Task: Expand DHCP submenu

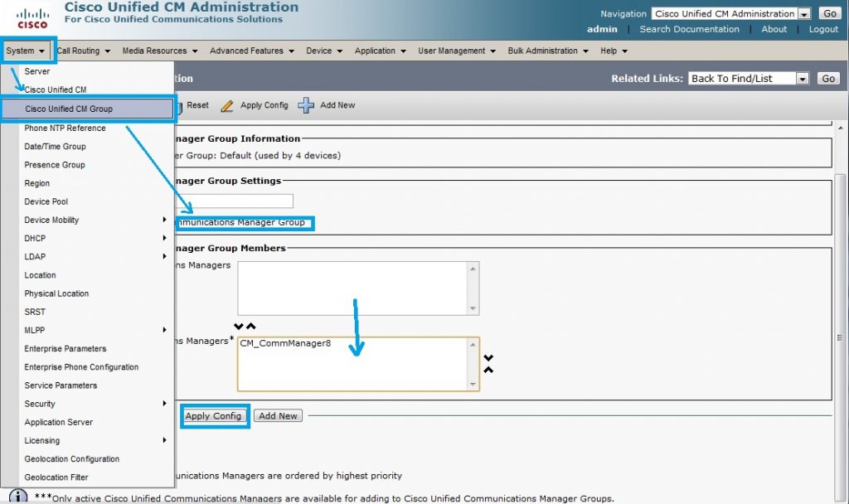Action: pyautogui.click(x=95, y=239)
